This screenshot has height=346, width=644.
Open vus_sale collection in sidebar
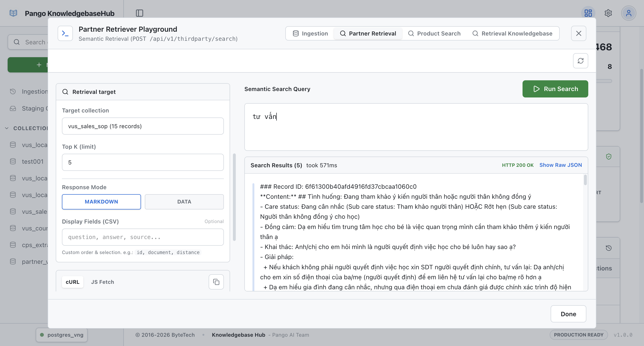click(35, 212)
